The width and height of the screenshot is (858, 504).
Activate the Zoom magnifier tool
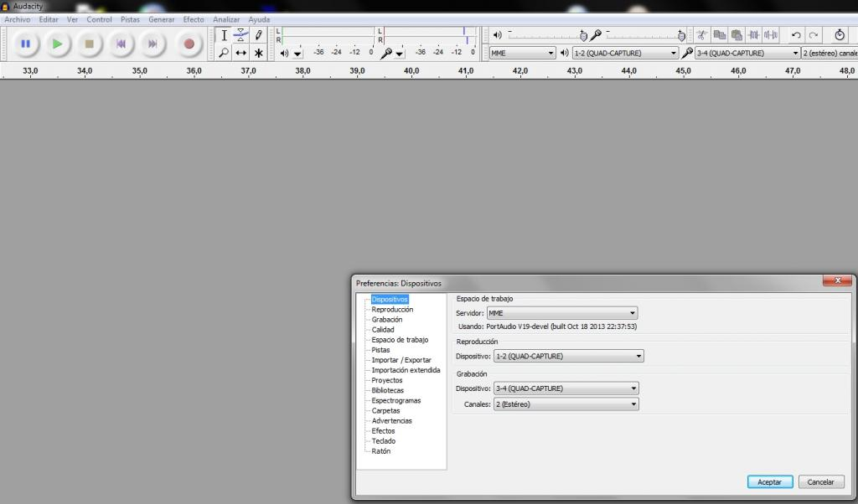pos(224,53)
